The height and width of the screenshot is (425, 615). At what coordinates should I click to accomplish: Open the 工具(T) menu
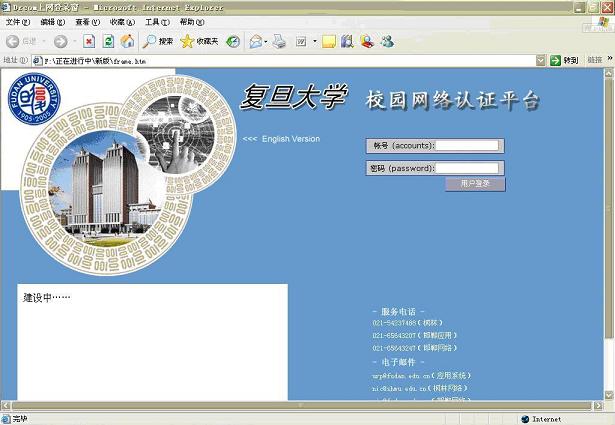(x=157, y=21)
